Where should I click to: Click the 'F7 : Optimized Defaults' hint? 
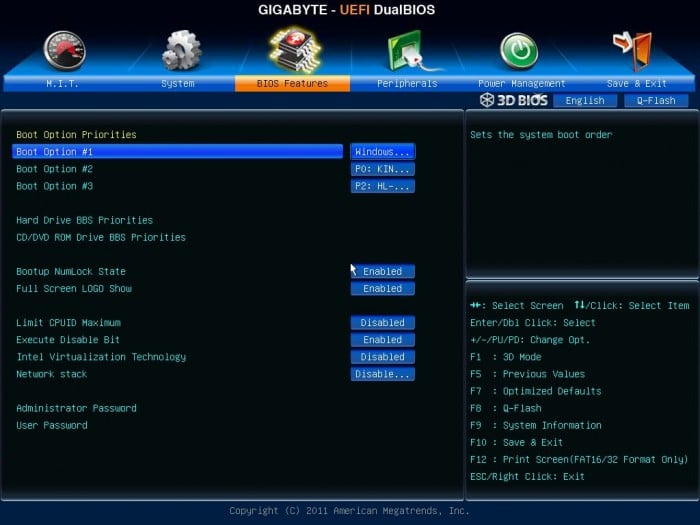[536, 391]
